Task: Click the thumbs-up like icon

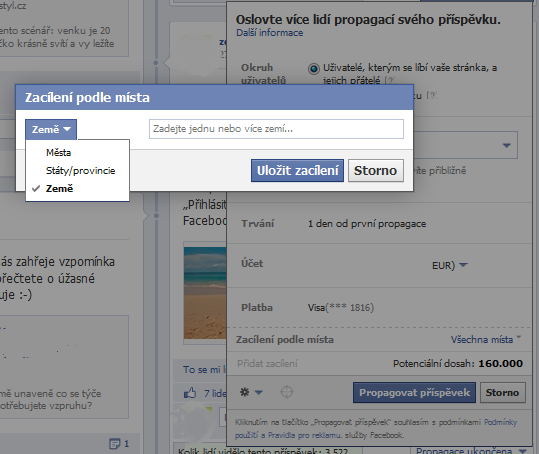Action: (x=189, y=393)
